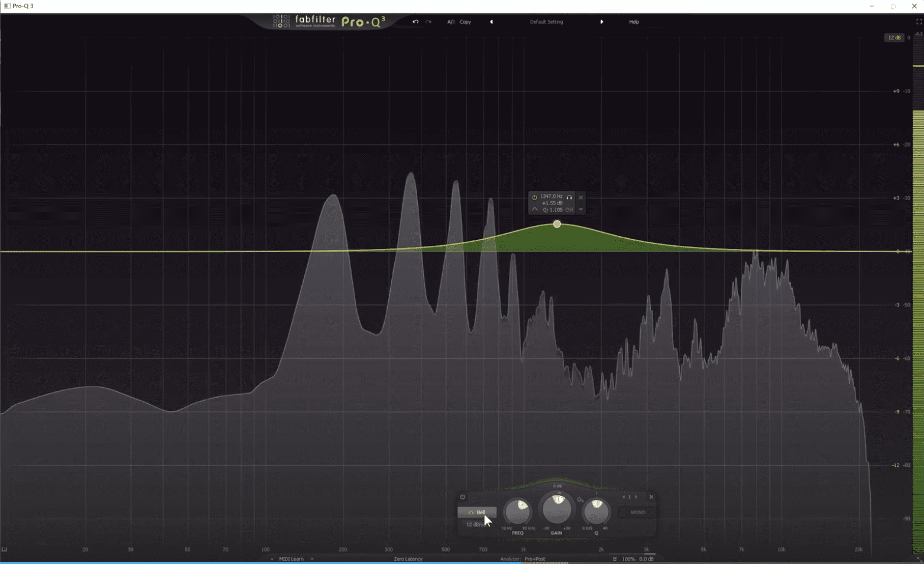Image resolution: width=924 pixels, height=564 pixels.
Task: Open the Help menu
Action: [x=633, y=22]
